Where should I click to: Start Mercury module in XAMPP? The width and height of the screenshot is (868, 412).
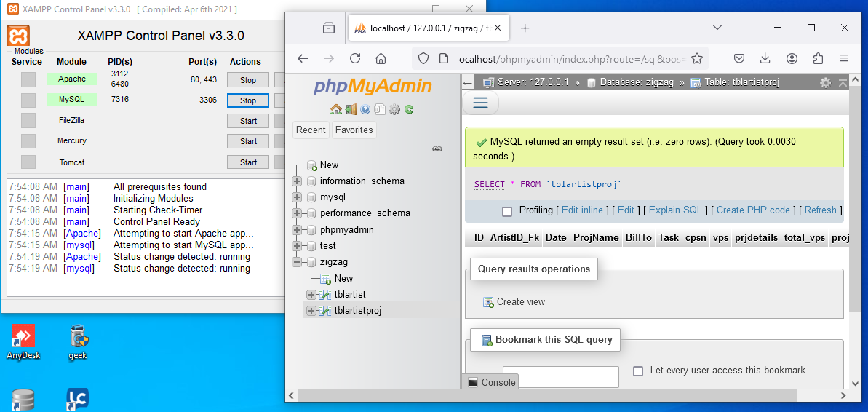[x=248, y=141]
